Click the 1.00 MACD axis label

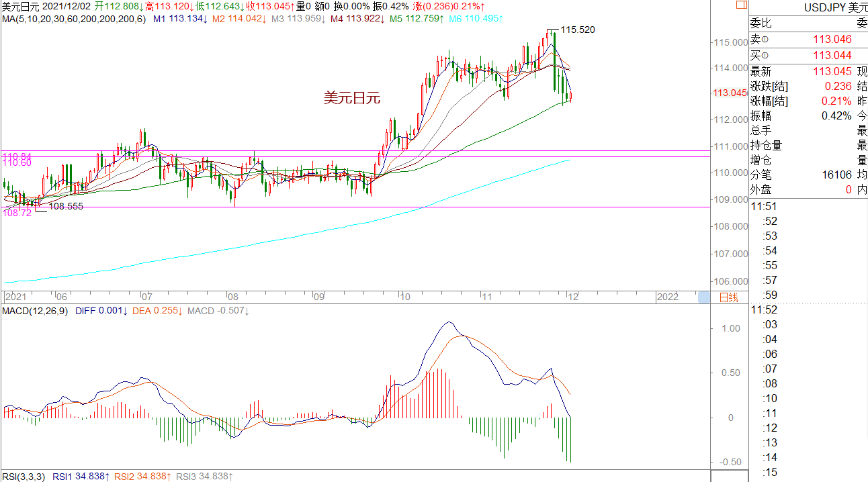730,328
